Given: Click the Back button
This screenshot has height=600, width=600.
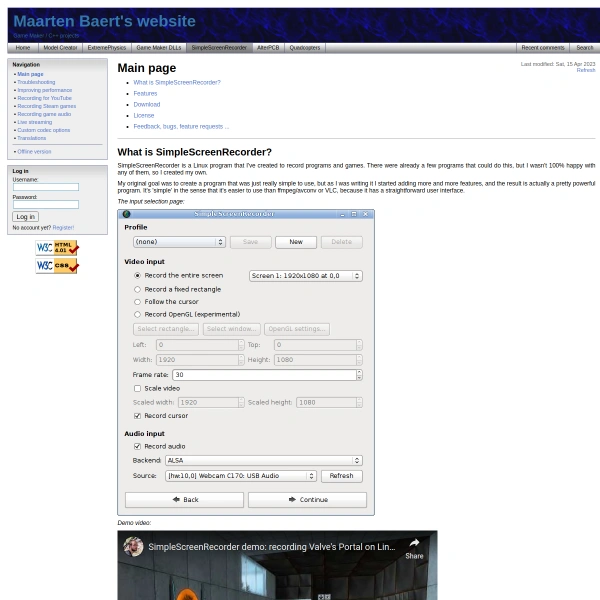Looking at the screenshot, I should click(x=184, y=500).
